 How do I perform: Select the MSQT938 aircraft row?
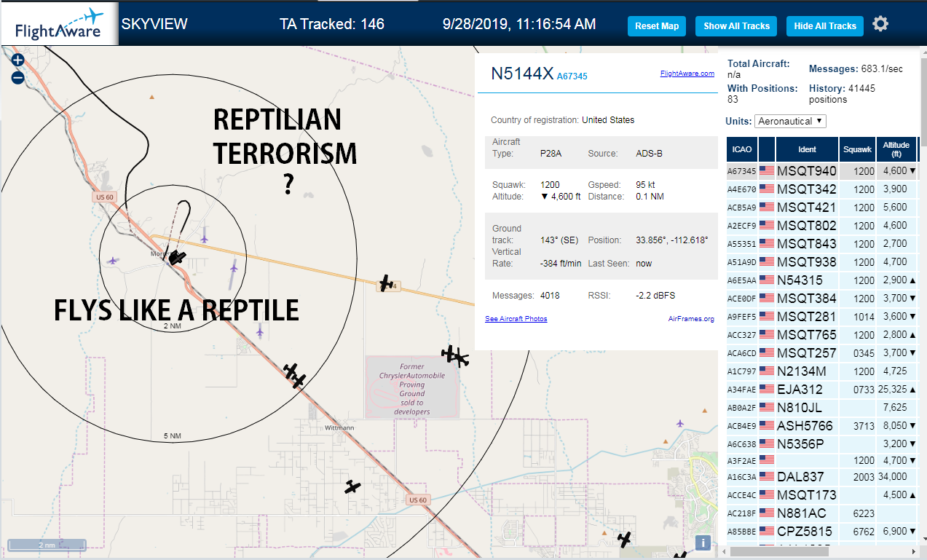point(822,262)
